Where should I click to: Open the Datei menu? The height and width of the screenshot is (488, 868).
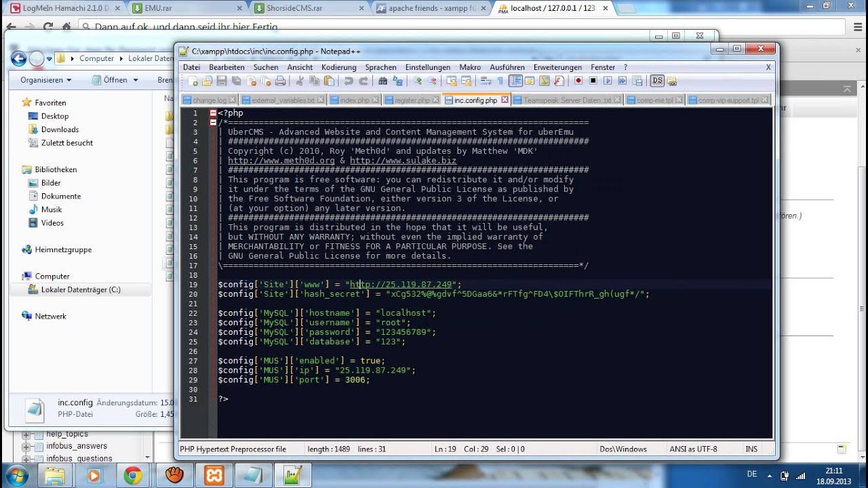point(191,67)
